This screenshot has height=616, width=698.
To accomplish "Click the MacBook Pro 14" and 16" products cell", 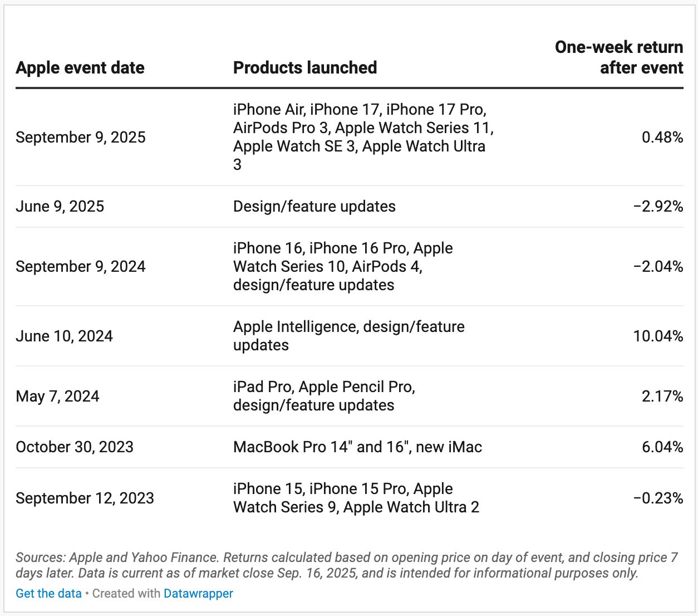I will click(357, 447).
